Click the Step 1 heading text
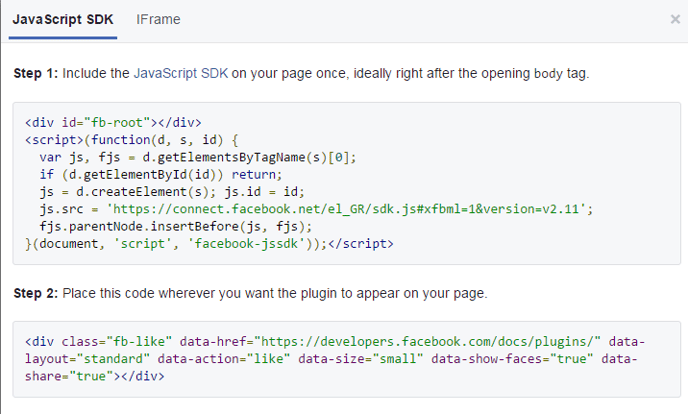This screenshot has width=688, height=414. pos(36,73)
